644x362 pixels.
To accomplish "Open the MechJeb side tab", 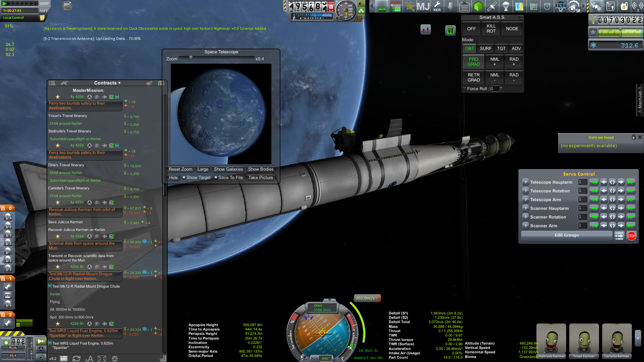I will tap(640, 100).
